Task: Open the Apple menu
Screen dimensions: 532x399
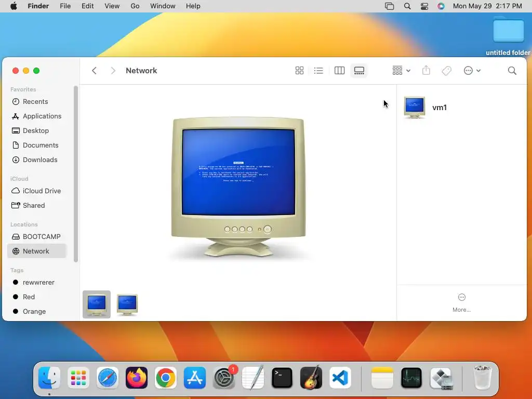Action: pos(14,6)
